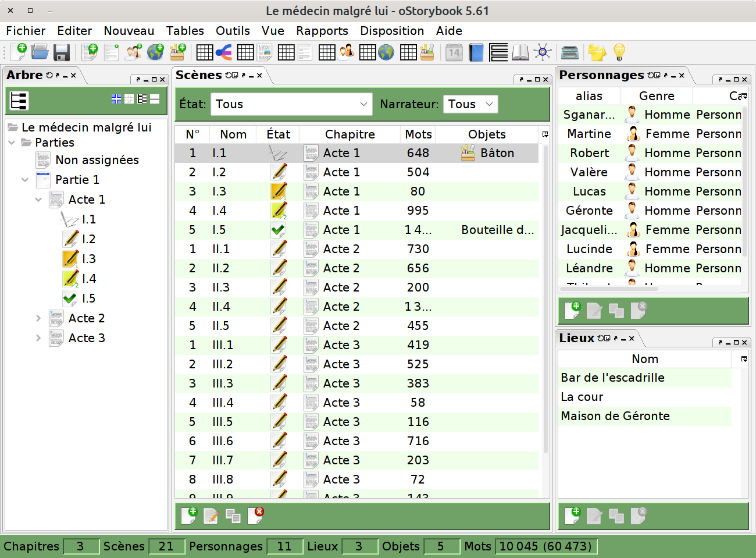Sort scenes by the État column header
756x558 pixels.
tap(279, 134)
